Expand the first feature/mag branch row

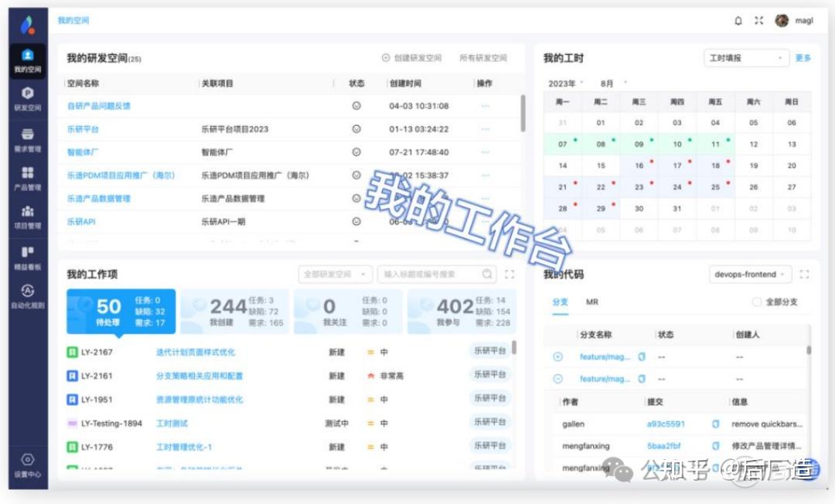pyautogui.click(x=558, y=356)
